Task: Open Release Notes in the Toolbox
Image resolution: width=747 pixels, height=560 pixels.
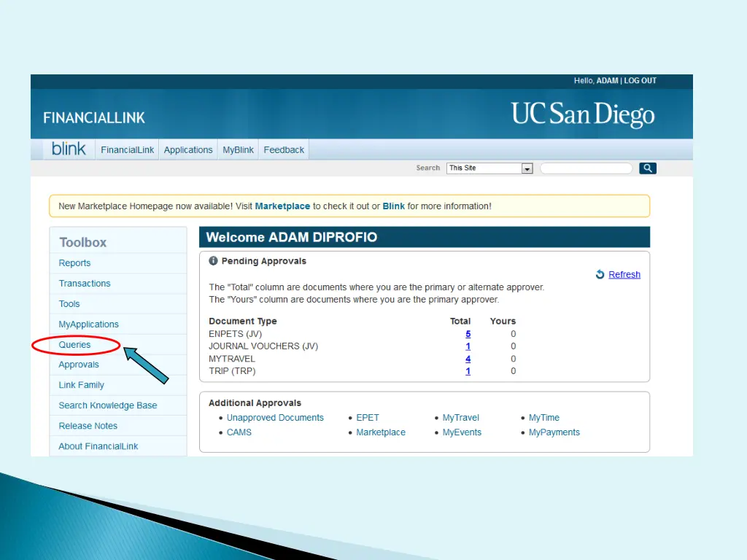Action: pos(88,426)
